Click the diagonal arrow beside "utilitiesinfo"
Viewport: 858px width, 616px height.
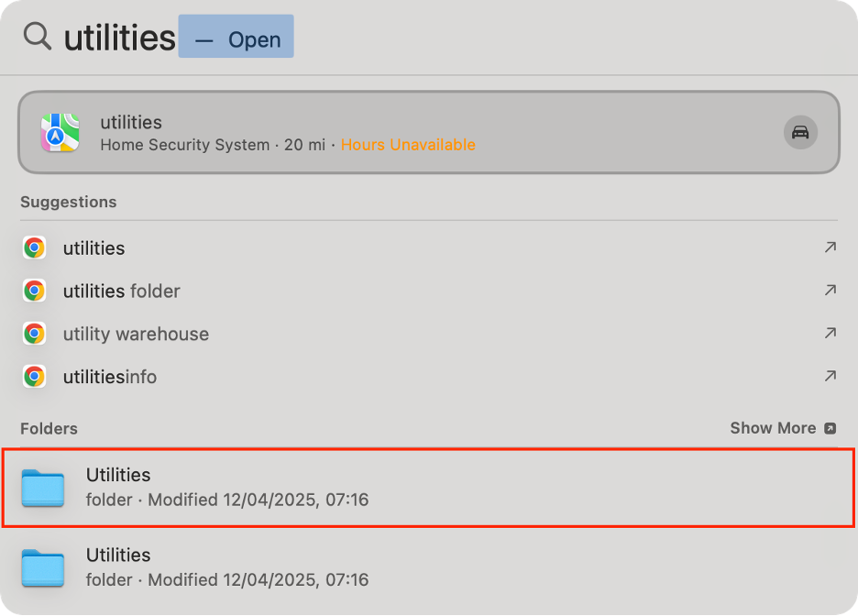[830, 376]
